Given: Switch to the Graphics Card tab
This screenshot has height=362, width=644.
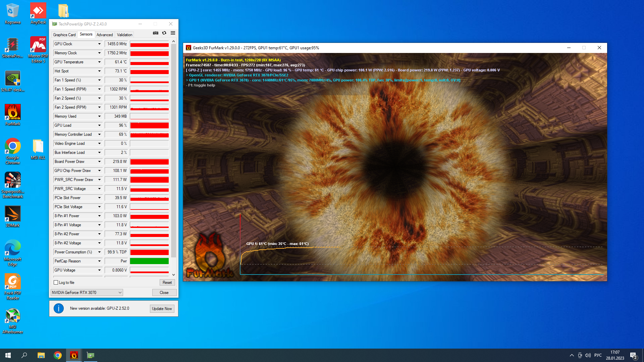Looking at the screenshot, I should pos(64,35).
